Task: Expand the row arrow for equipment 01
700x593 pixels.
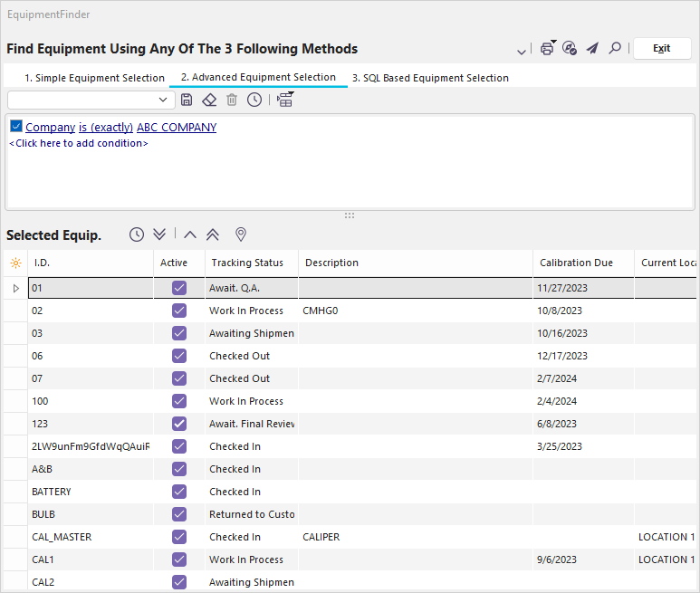Action: pos(14,288)
